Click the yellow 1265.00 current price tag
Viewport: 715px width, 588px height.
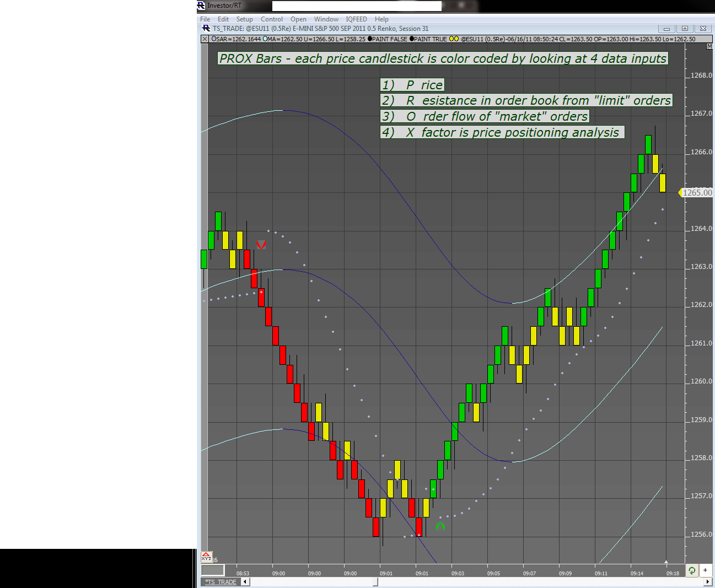click(696, 192)
